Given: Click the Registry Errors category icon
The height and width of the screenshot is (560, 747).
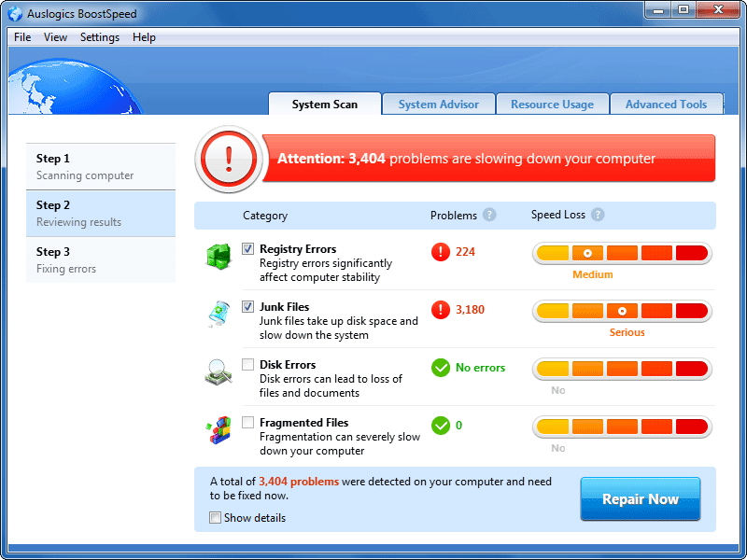Looking at the screenshot, I should [219, 256].
